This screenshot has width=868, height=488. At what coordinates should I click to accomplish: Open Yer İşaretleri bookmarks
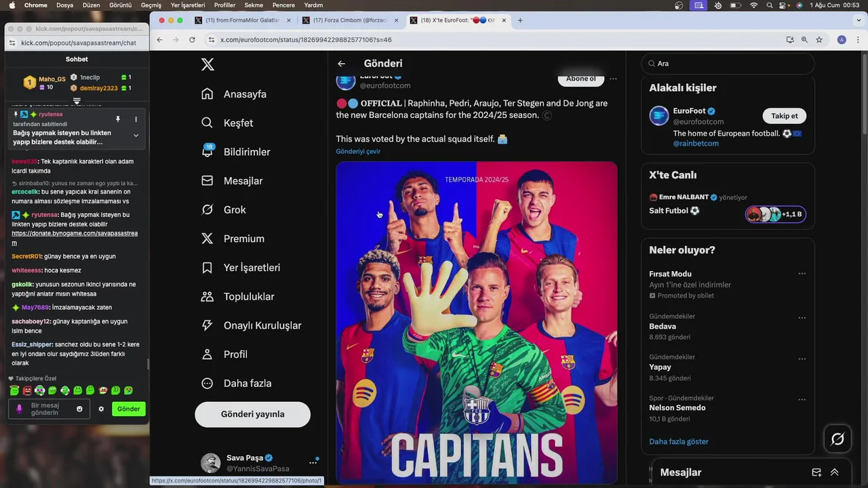[x=241, y=268]
